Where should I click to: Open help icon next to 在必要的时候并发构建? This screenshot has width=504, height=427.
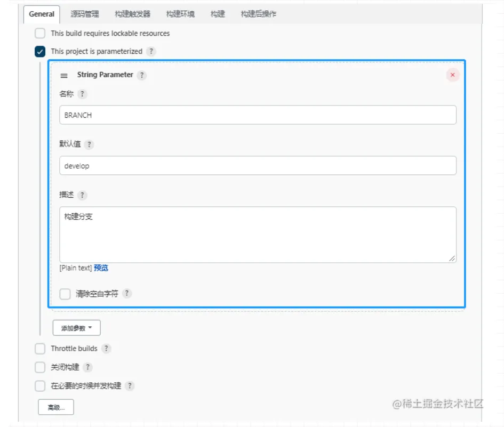pyautogui.click(x=130, y=386)
